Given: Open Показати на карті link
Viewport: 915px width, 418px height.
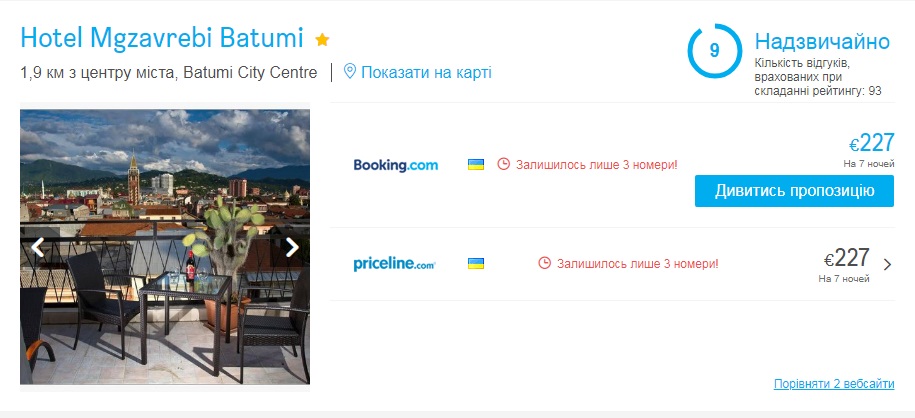Looking at the screenshot, I should tap(426, 72).
